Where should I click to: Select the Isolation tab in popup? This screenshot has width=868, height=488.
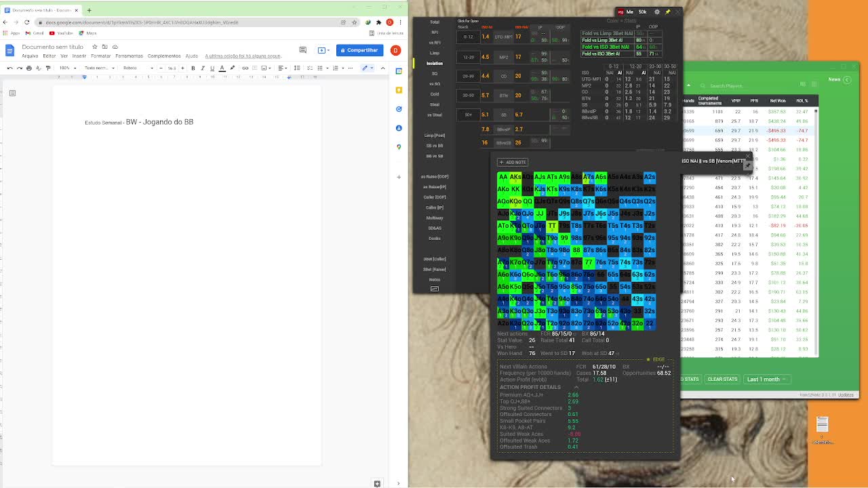coord(435,63)
